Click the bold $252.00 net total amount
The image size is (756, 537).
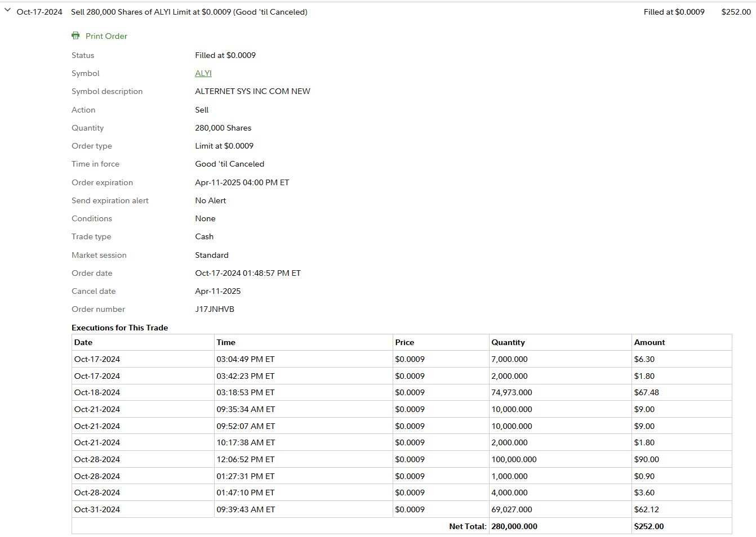(649, 526)
